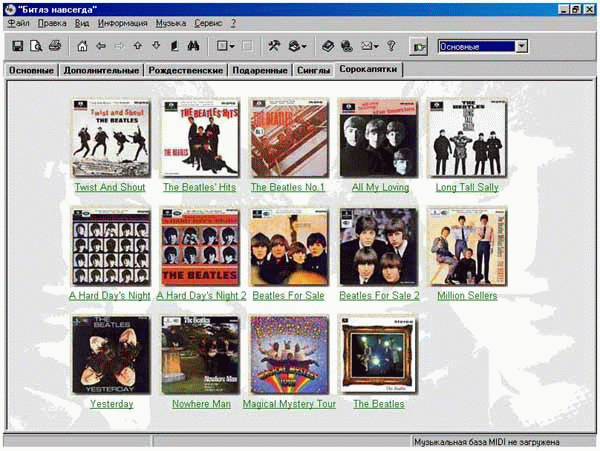Click the Twist and Shout cover thumbnail
The height and width of the screenshot is (451, 600).
(111, 138)
